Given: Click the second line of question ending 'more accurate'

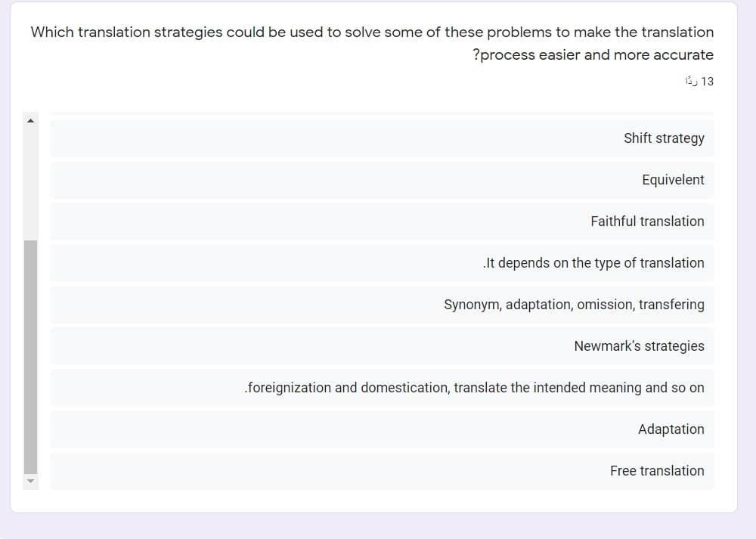Looking at the screenshot, I should coord(593,55).
